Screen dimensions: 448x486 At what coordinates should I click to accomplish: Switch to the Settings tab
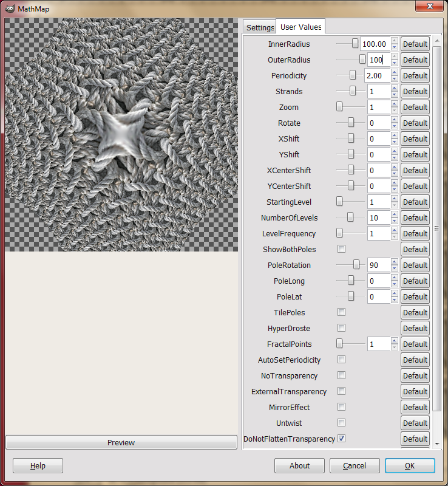(260, 27)
